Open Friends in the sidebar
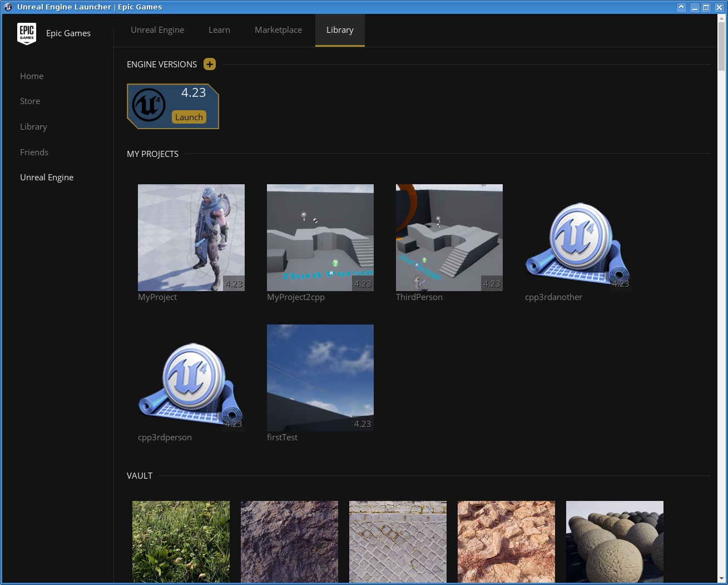 [x=34, y=152]
